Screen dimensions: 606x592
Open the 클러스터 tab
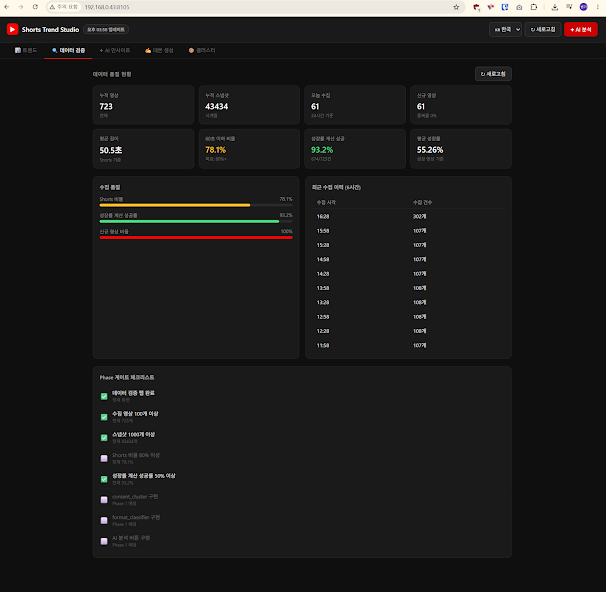click(202, 50)
